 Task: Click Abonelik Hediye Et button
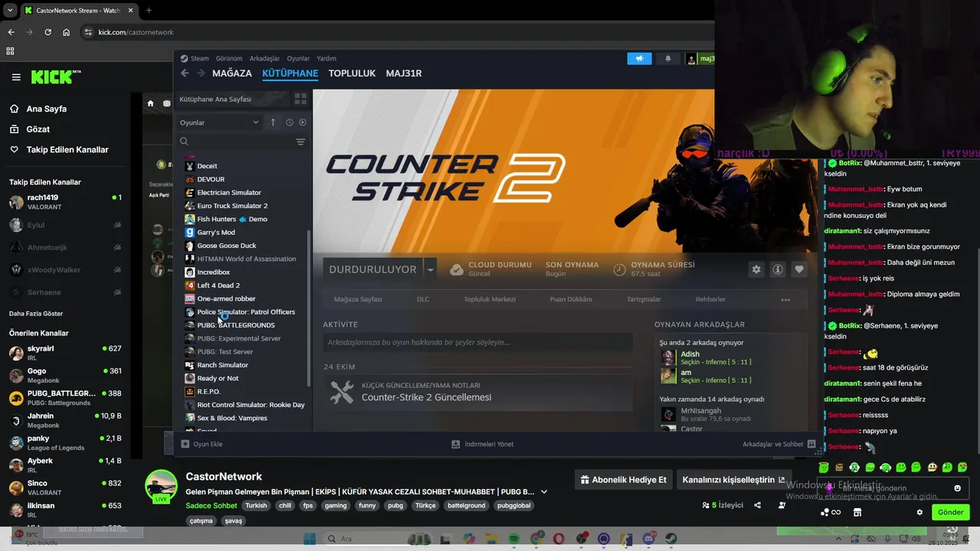point(624,480)
